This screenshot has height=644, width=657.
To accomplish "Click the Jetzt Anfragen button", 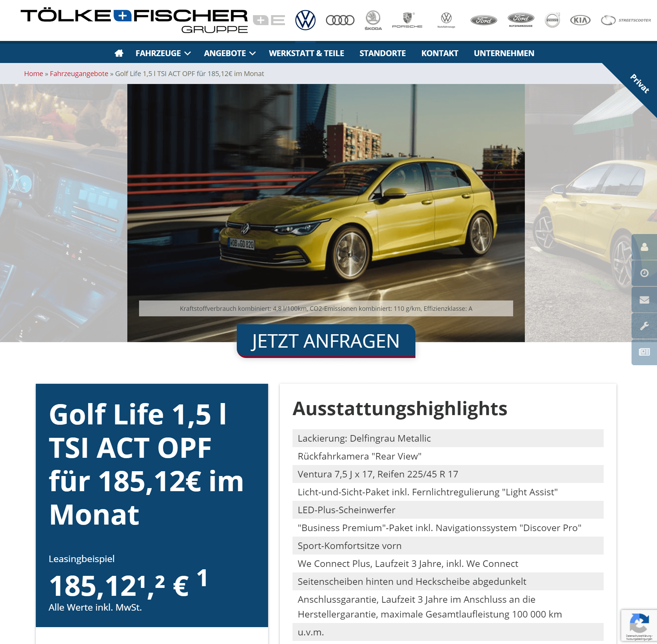I will pyautogui.click(x=326, y=341).
